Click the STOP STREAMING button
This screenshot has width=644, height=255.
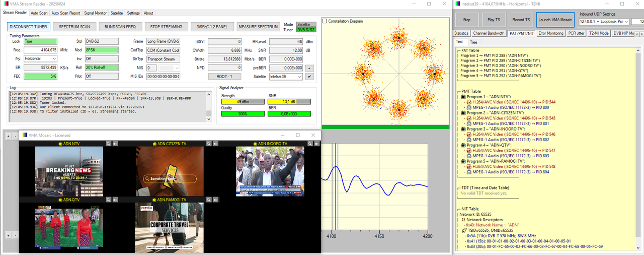(x=167, y=26)
